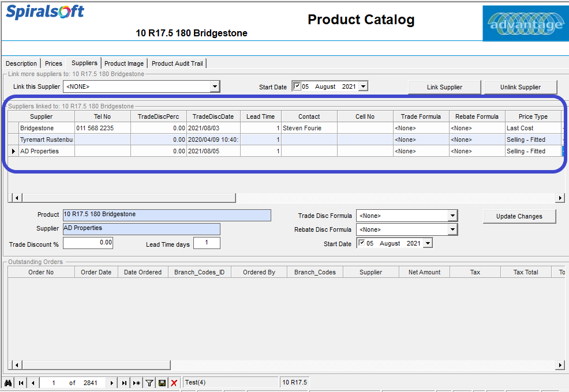Click the Supplier column header in suppliers grid
The image size is (569, 392).
coord(42,116)
